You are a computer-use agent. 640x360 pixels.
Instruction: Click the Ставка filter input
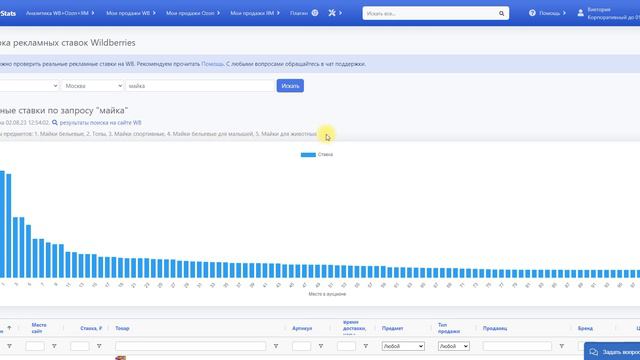(x=80, y=346)
